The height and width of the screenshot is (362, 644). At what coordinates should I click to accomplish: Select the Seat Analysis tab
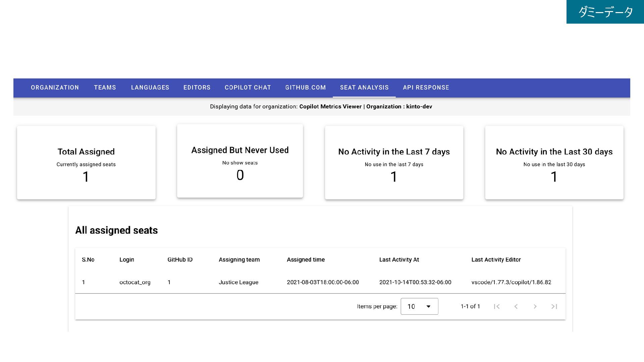[x=364, y=87]
